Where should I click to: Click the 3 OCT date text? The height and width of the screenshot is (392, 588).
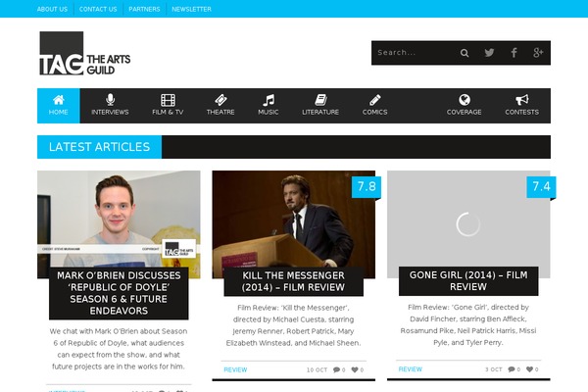tap(494, 369)
